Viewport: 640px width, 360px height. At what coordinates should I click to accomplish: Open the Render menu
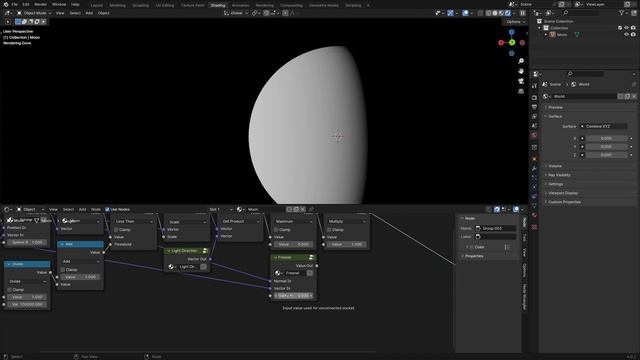(x=40, y=4)
